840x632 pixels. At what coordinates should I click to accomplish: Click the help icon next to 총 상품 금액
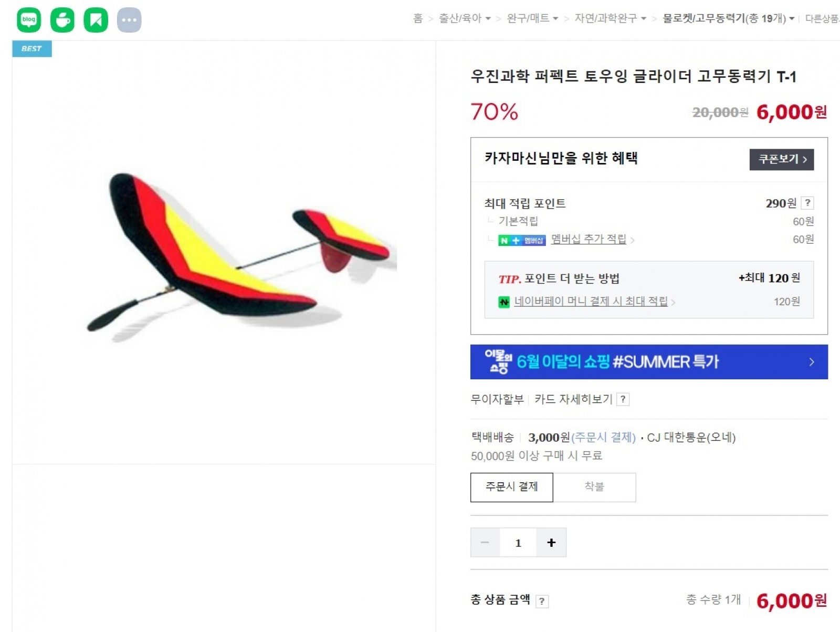[x=542, y=601]
